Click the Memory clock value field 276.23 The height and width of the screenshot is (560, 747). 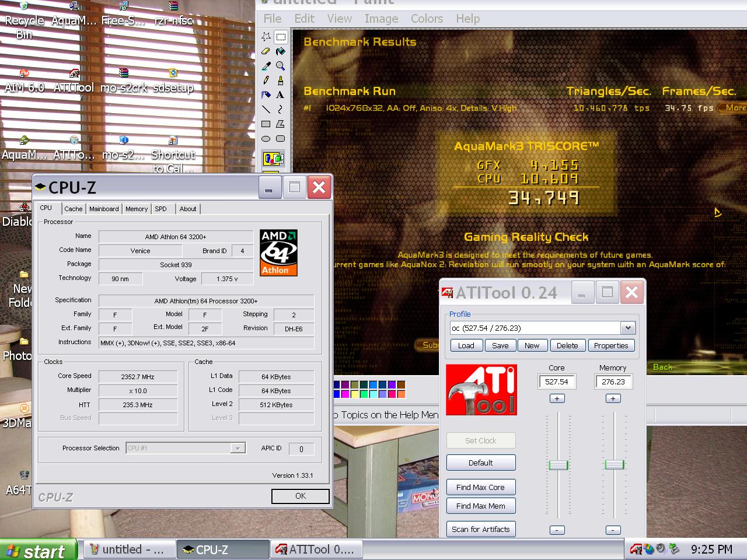(x=613, y=381)
